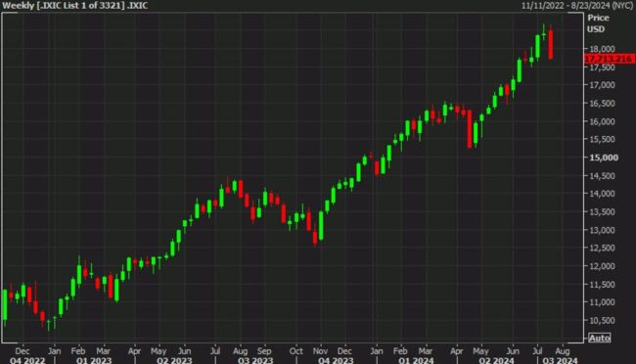
Task: Select the Q2 2023 quarter label
Action: (174, 360)
